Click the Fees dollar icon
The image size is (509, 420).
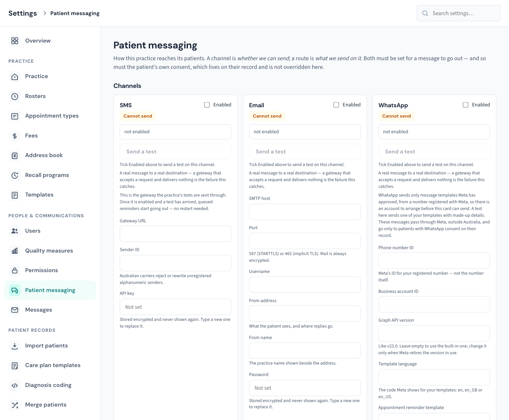15,136
